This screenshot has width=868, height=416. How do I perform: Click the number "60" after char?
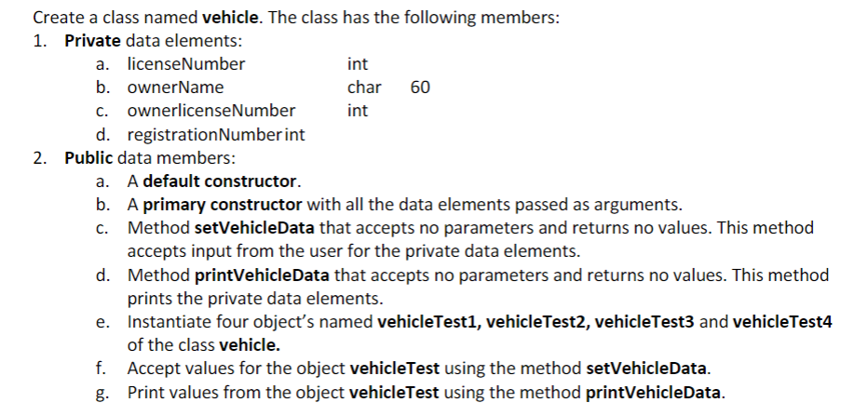click(x=420, y=87)
